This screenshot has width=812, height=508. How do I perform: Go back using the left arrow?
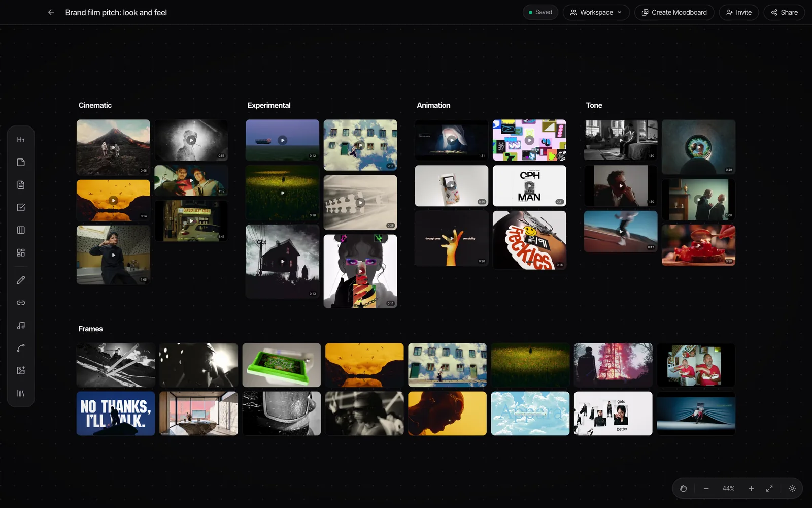point(51,12)
